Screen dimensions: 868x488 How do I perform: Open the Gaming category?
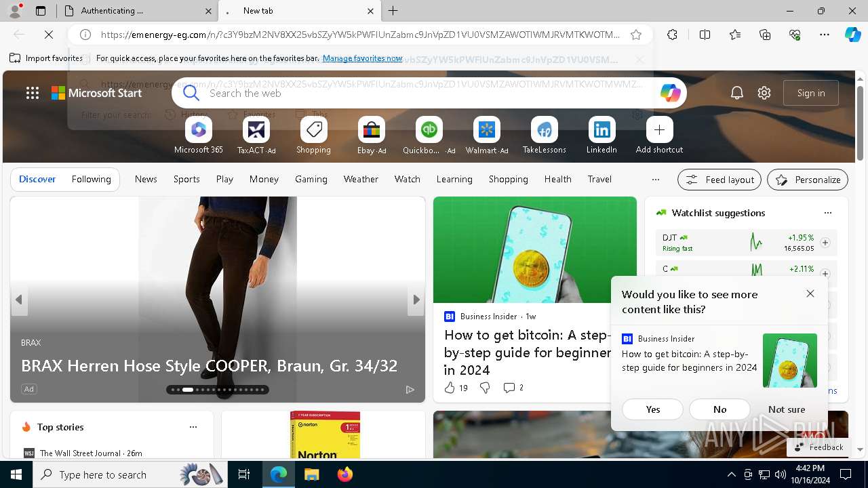tap(311, 179)
